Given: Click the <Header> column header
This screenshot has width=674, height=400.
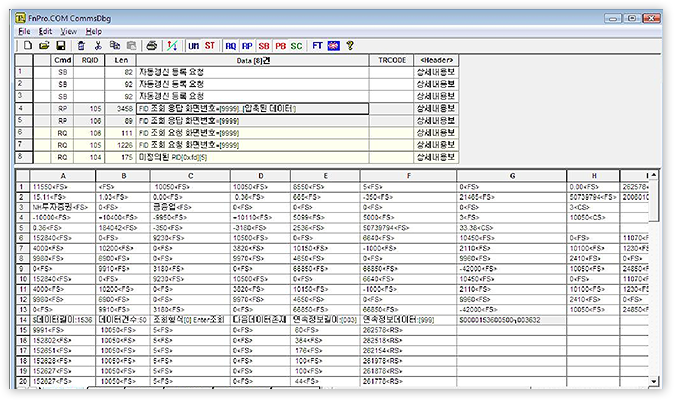Looking at the screenshot, I should [436, 60].
